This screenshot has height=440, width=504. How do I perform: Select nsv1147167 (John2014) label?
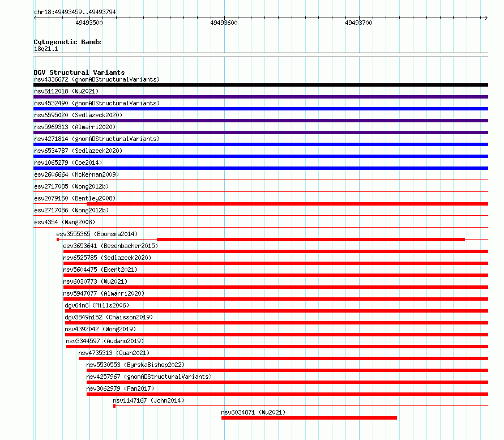[x=148, y=400]
